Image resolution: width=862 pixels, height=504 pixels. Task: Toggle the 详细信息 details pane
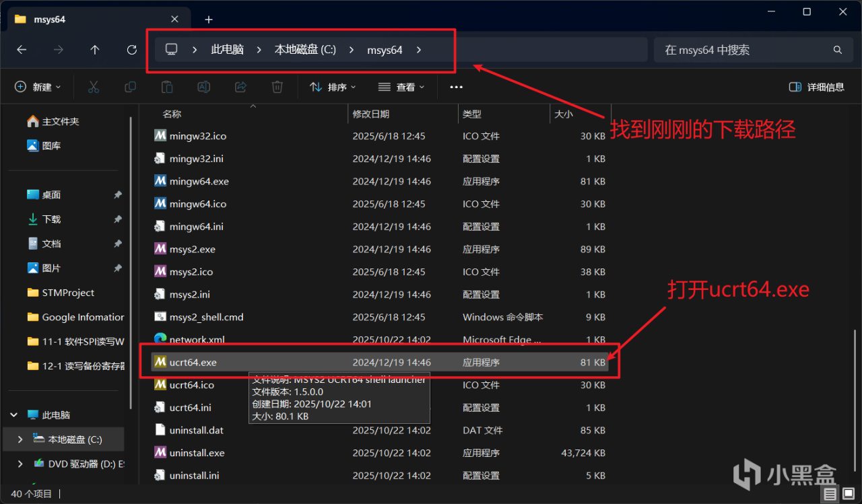pyautogui.click(x=816, y=87)
